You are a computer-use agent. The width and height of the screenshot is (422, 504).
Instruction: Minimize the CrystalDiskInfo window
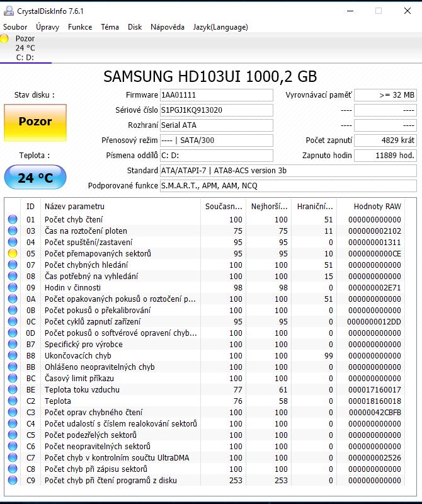click(x=350, y=11)
